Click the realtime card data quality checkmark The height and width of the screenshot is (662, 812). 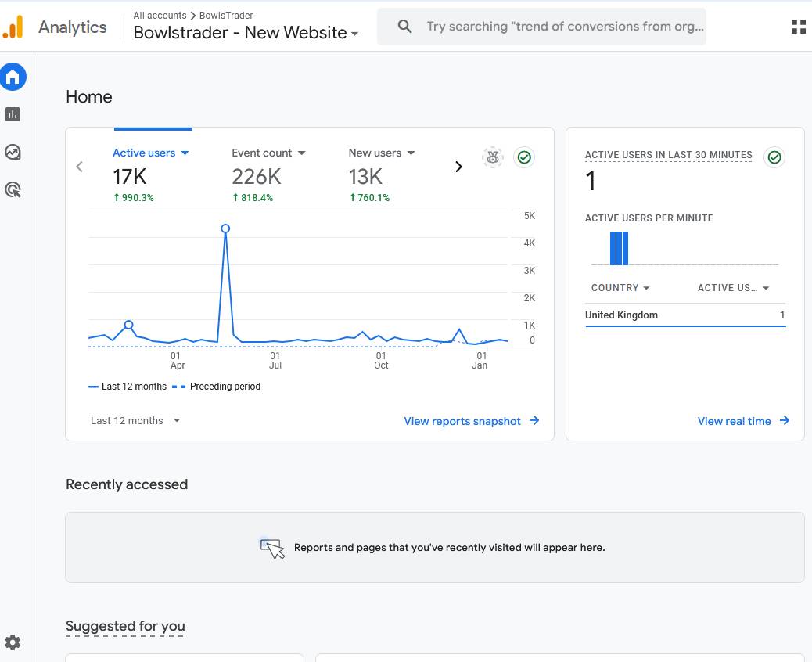coord(774,157)
